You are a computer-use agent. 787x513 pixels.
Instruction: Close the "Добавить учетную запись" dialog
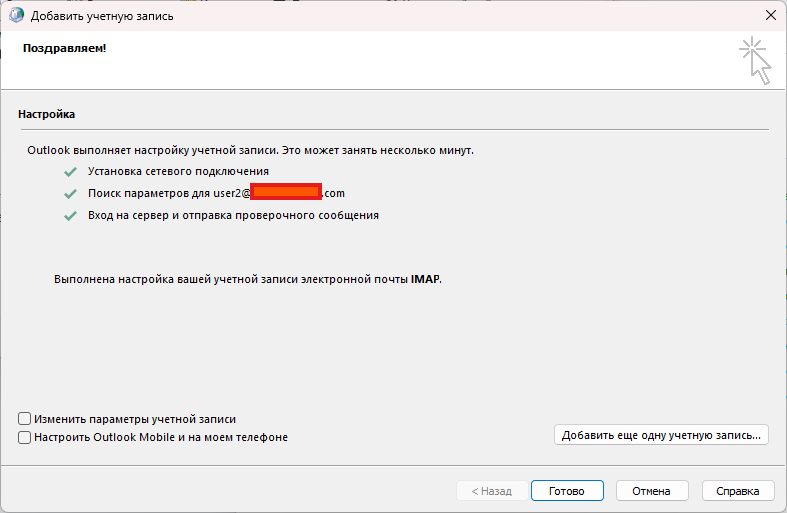pos(771,15)
